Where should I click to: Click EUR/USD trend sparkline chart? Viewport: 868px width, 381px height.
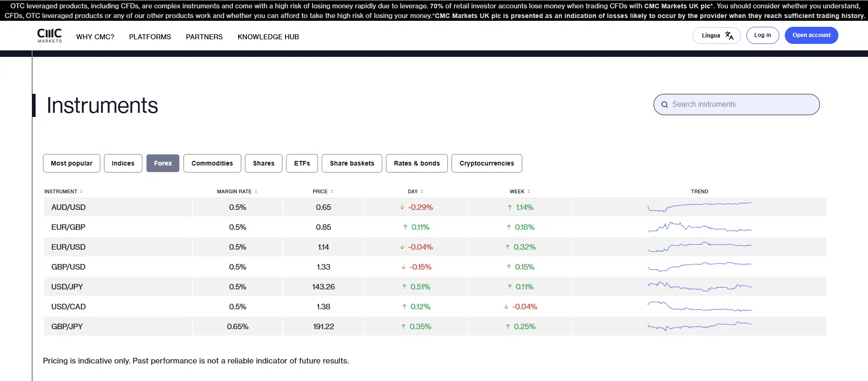[x=699, y=247]
